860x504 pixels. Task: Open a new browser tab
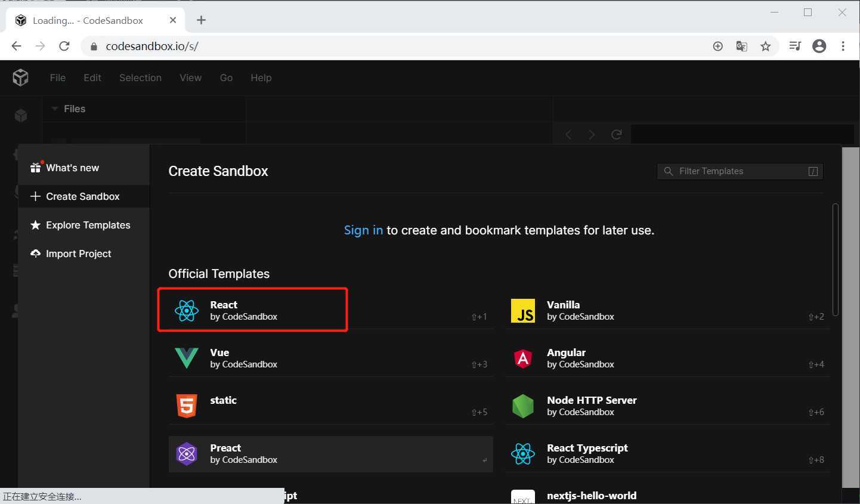[201, 20]
